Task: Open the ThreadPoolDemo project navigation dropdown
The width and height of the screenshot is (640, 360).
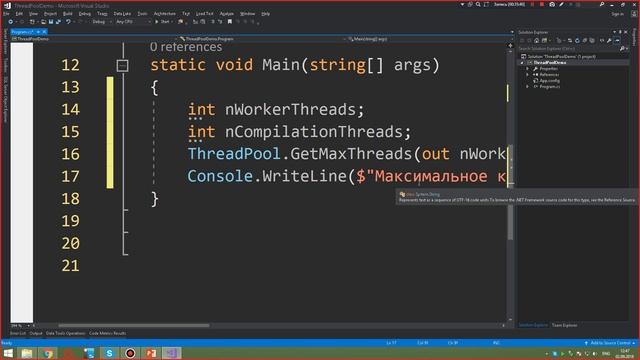Action: (x=94, y=39)
